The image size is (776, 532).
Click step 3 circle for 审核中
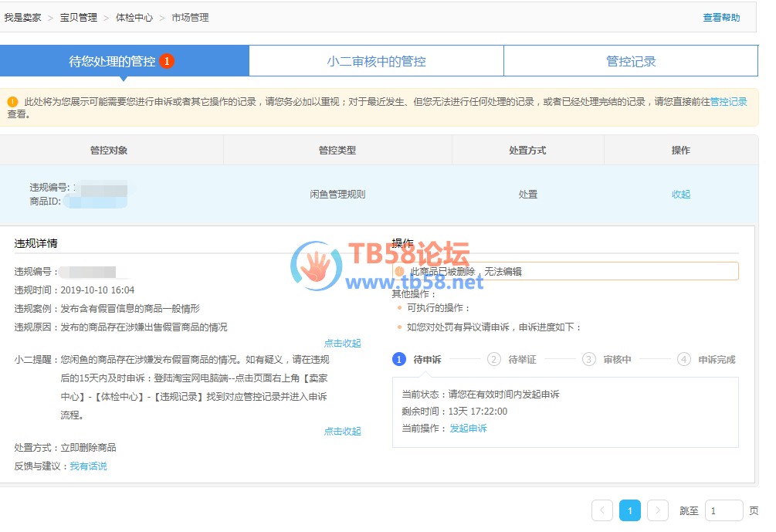(x=589, y=359)
